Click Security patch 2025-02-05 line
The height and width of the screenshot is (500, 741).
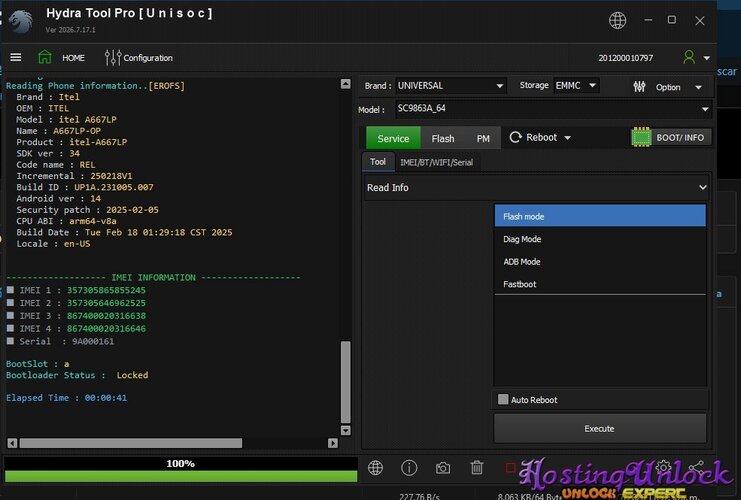coord(87,210)
